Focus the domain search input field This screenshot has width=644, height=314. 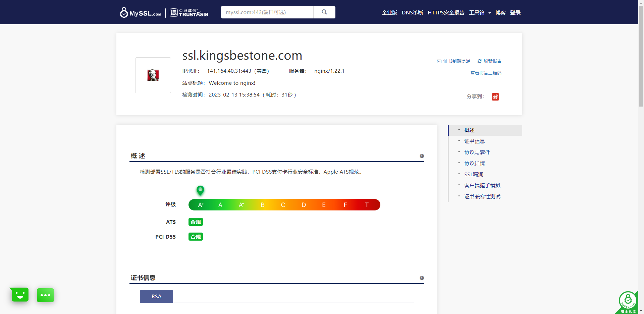click(x=267, y=12)
